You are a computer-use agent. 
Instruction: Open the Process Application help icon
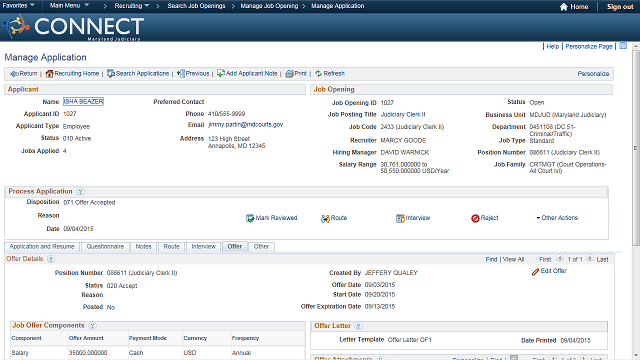80,191
